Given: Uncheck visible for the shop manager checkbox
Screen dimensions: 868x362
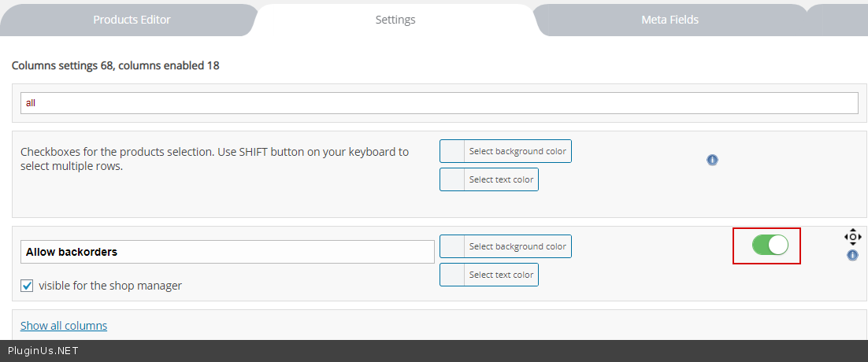Looking at the screenshot, I should 27,286.
